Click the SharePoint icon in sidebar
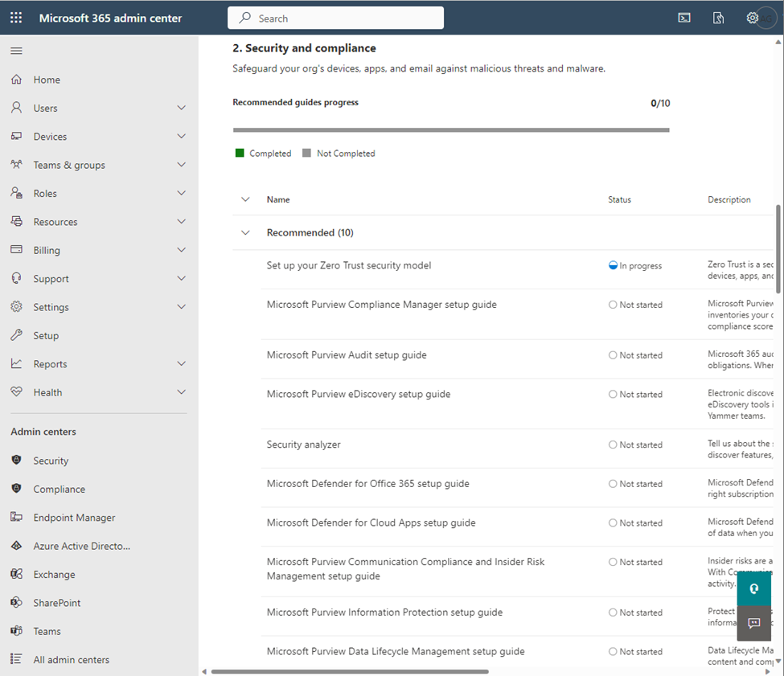The width and height of the screenshot is (784, 676). [17, 602]
